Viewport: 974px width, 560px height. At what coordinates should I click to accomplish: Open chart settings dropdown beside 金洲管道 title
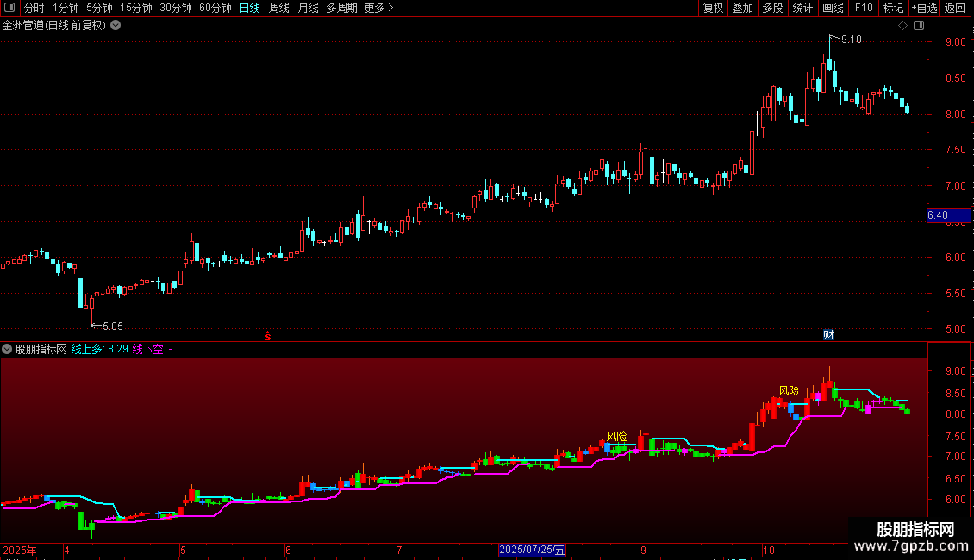(116, 26)
